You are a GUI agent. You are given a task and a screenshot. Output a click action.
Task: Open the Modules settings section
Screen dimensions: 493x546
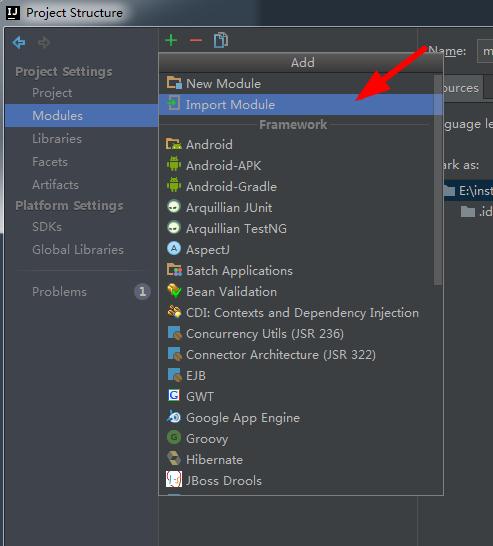point(81,116)
